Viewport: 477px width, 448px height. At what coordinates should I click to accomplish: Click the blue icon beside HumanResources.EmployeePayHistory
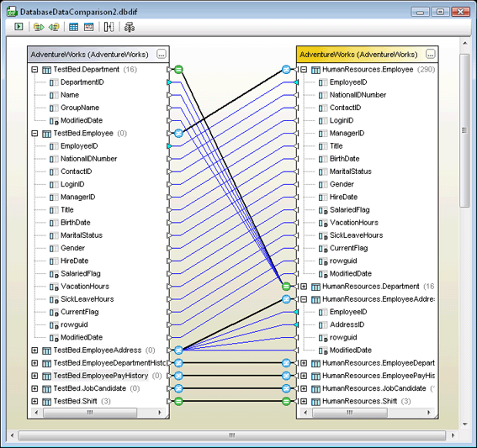pos(286,376)
